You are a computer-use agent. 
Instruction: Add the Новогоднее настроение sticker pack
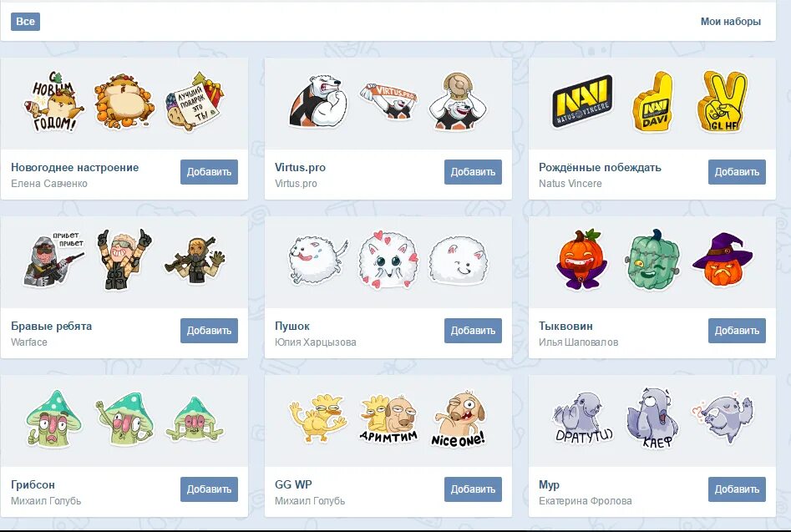point(209,172)
